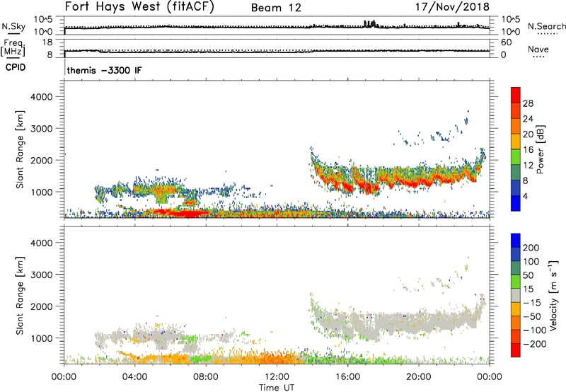
Task: Click the '08:00' time tick label
Action: click(x=206, y=377)
